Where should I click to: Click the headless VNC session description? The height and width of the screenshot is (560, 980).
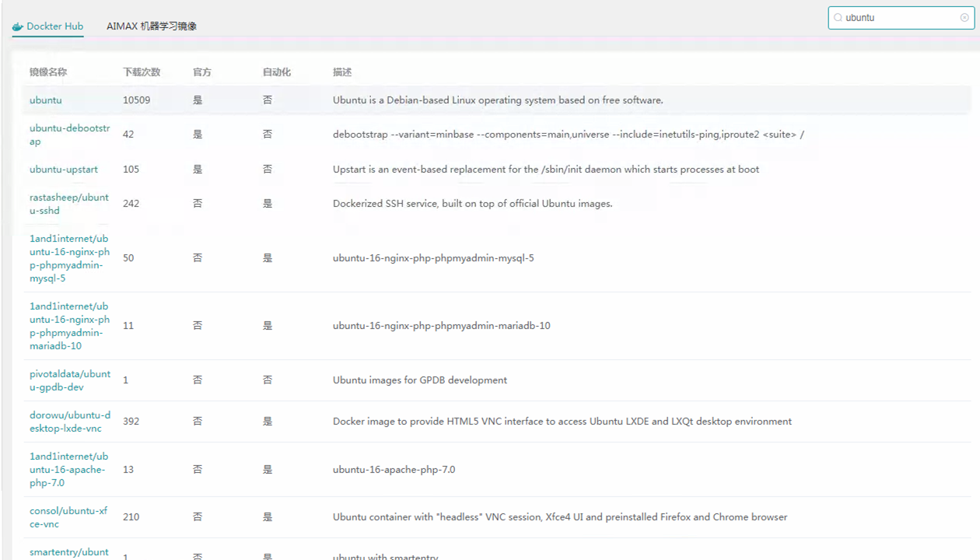tap(560, 517)
